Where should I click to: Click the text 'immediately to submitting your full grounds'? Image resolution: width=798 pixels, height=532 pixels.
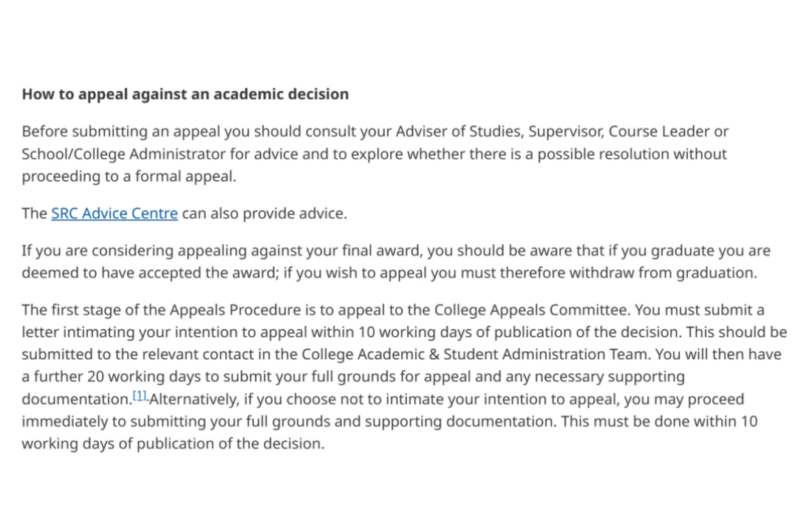[191, 421]
